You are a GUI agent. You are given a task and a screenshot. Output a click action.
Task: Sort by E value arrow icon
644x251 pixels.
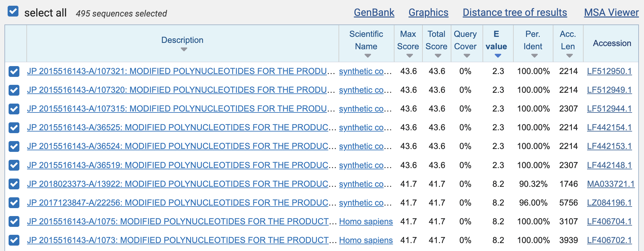tap(498, 56)
